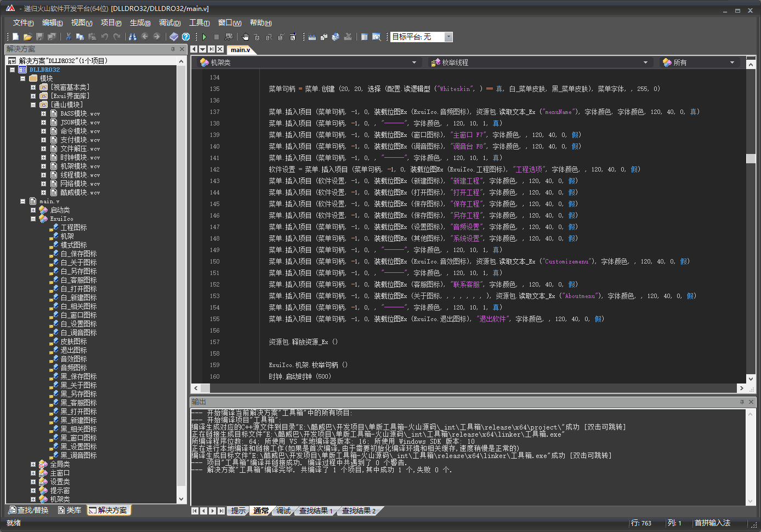Open the 调试(D) menu
The width and height of the screenshot is (761, 532).
point(169,22)
